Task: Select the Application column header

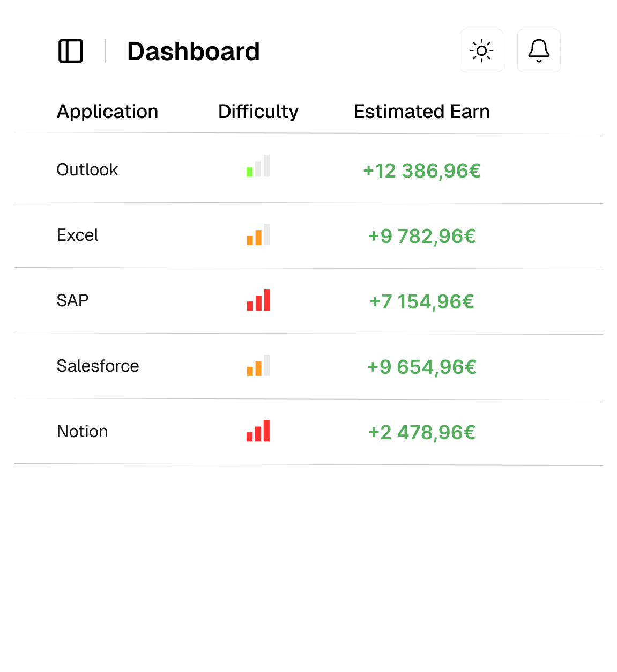Action: [107, 112]
